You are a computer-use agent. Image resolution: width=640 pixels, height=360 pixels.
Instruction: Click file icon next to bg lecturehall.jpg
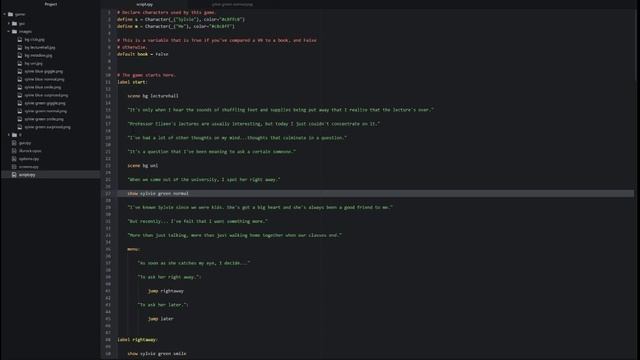[x=20, y=47]
